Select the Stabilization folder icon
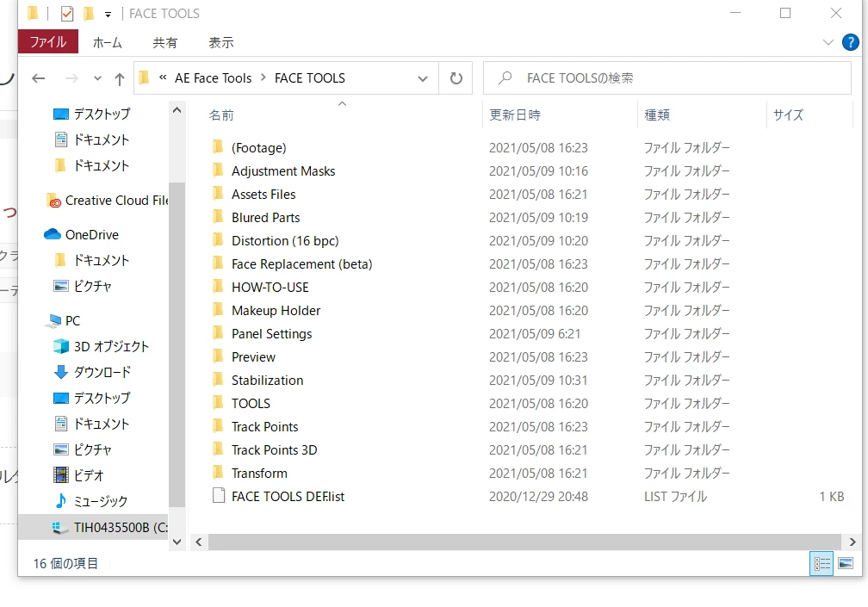868x607 pixels. (218, 380)
